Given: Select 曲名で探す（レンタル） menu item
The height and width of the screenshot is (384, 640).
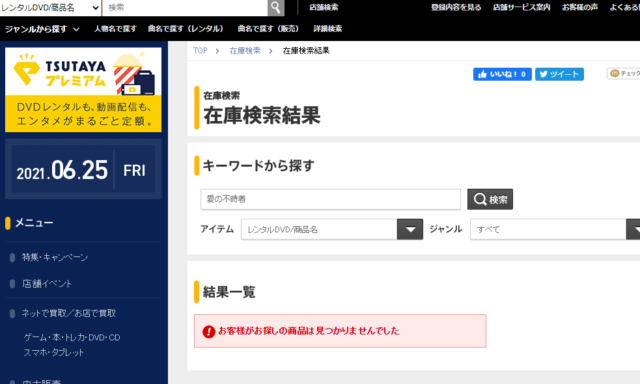Looking at the screenshot, I should point(186,29).
